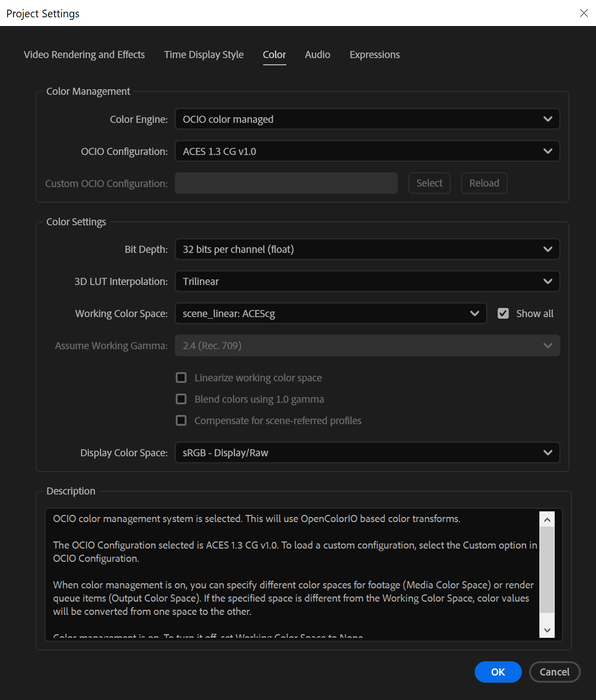This screenshot has width=596, height=700.
Task: Expand the Assume Working Gamma dropdown
Action: pos(367,345)
